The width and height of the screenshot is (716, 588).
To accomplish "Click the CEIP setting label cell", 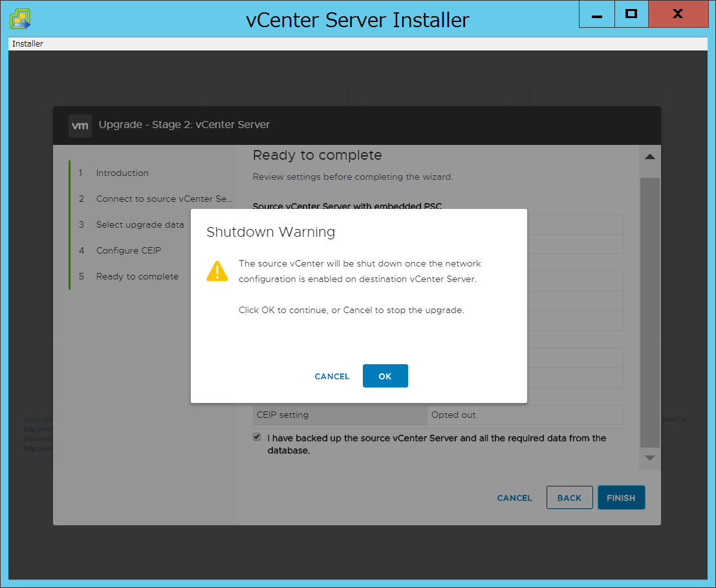I will point(340,415).
